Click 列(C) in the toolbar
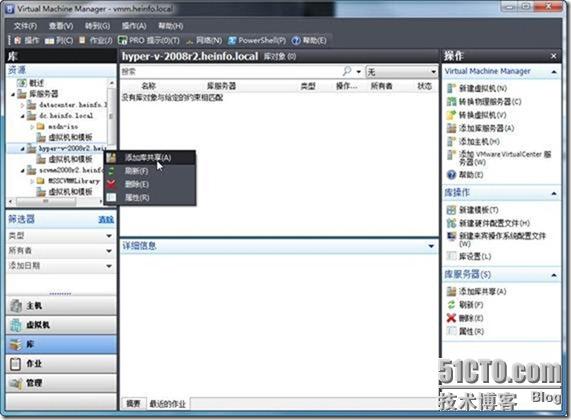571x420 pixels. pyautogui.click(x=59, y=40)
